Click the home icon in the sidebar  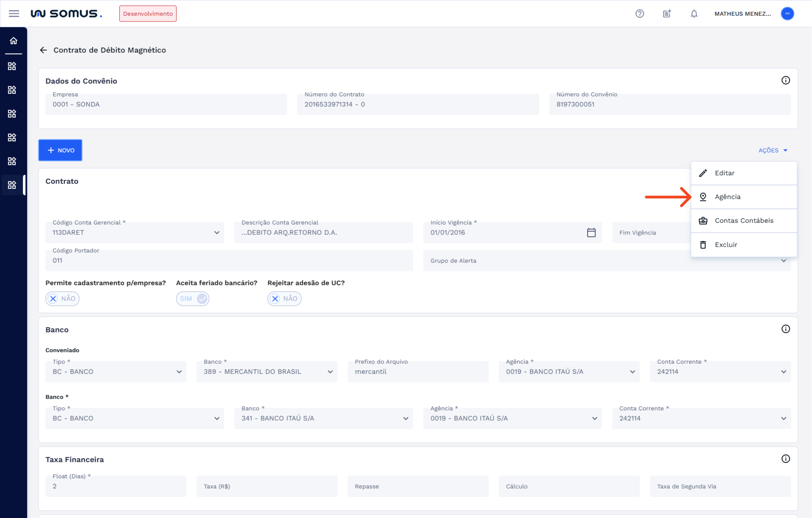tap(13, 41)
